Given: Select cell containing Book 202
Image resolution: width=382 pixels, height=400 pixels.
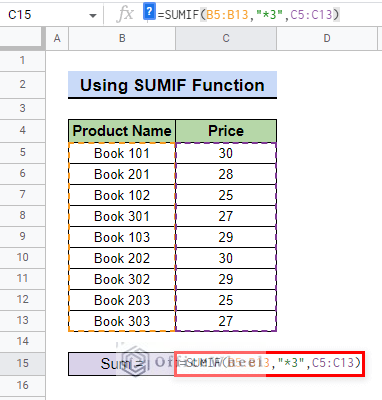Looking at the screenshot, I should [122, 258].
